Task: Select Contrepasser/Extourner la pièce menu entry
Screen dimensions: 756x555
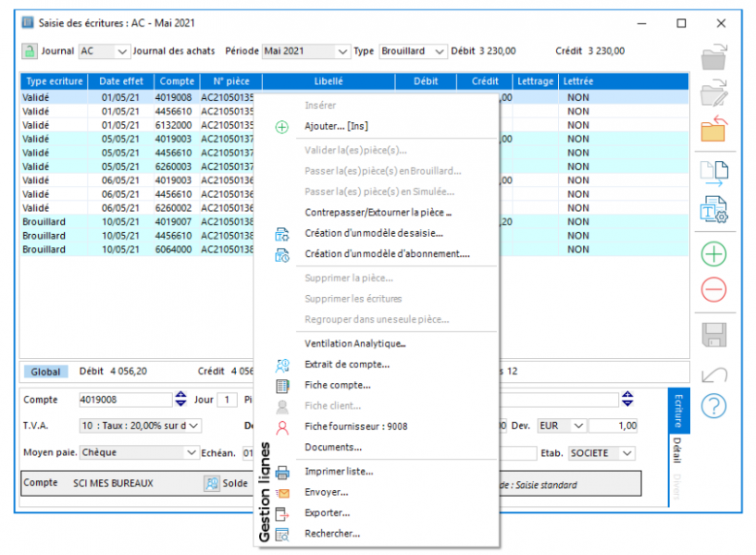Action: [378, 213]
